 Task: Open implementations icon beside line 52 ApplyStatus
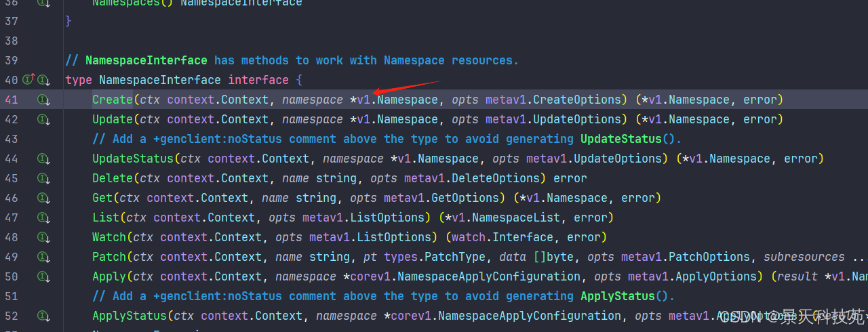44,316
